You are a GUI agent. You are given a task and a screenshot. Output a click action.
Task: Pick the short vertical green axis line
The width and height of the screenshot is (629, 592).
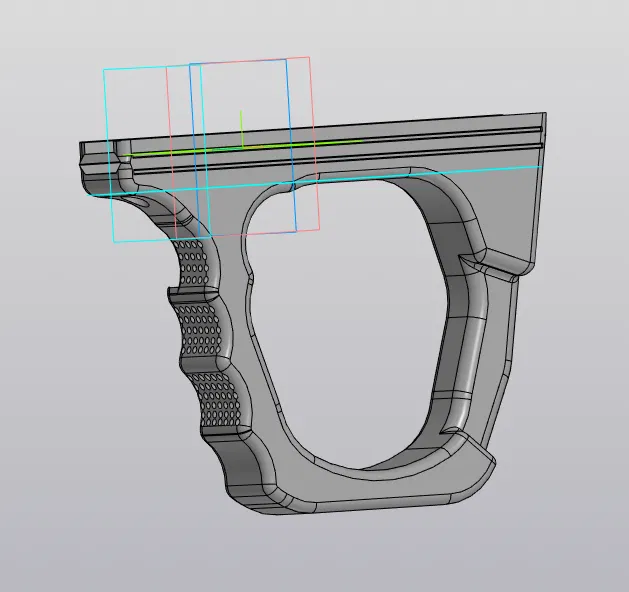pos(241,128)
